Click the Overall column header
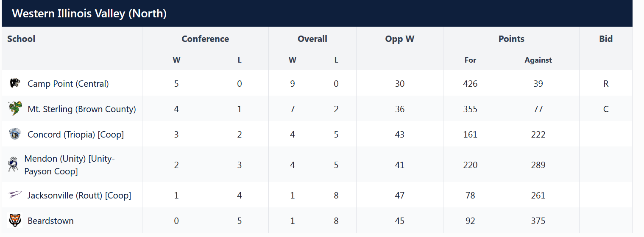644x237 pixels. click(x=312, y=39)
